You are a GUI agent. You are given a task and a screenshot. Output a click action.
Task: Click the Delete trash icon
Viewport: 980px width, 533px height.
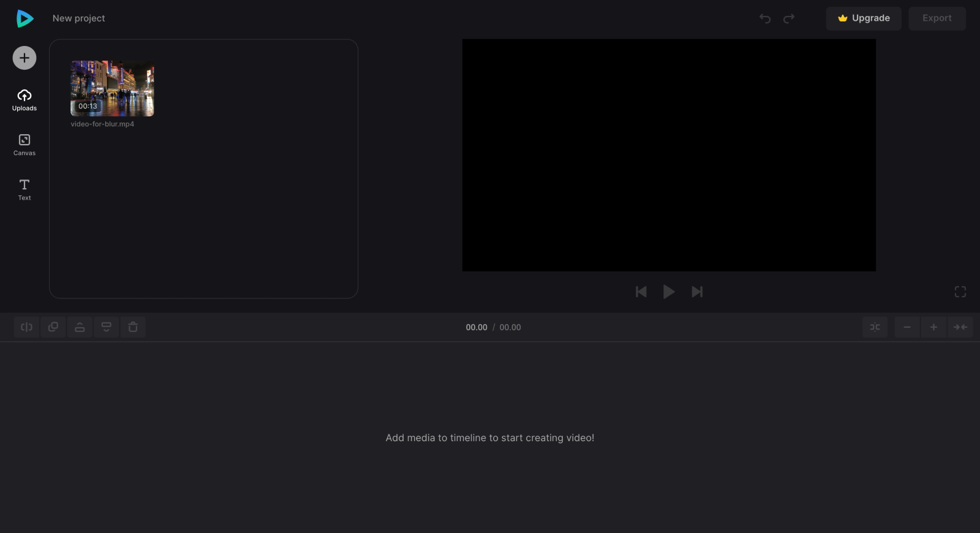click(x=133, y=327)
